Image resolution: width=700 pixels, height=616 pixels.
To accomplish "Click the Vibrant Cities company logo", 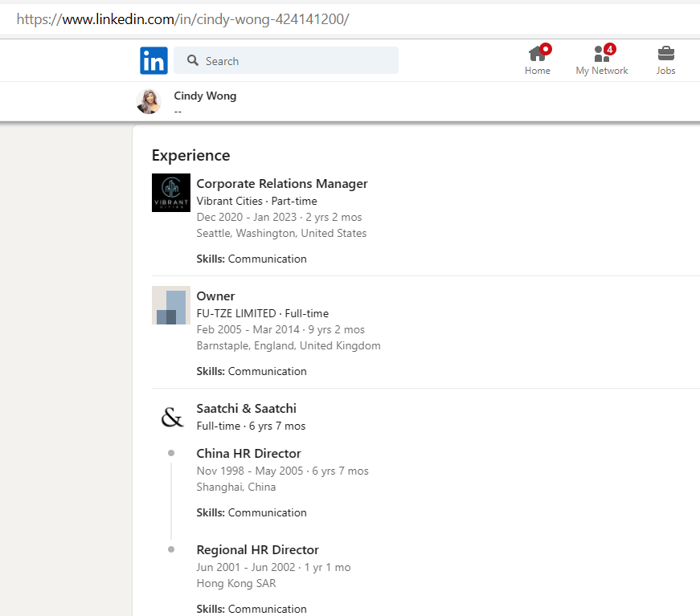I will coord(171,193).
